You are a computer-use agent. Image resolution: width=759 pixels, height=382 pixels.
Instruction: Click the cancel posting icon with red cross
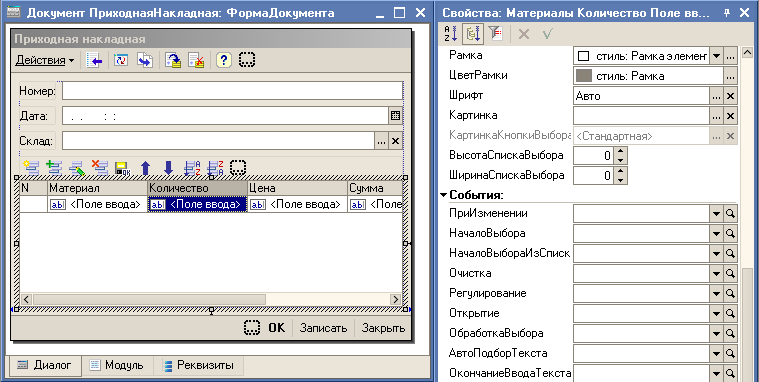(196, 61)
